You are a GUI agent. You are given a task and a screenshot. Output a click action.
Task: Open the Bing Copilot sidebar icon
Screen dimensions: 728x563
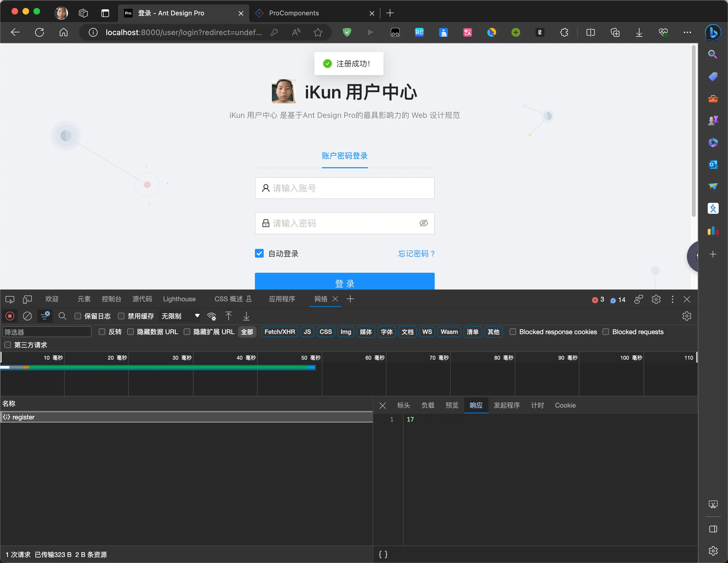pos(713,32)
